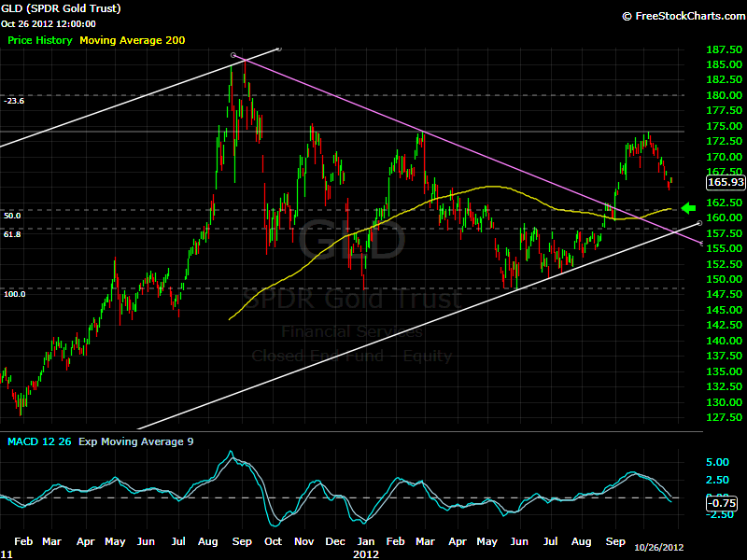
Task: Click the pink trend line's lower right endpoint handle
Action: coord(702,244)
